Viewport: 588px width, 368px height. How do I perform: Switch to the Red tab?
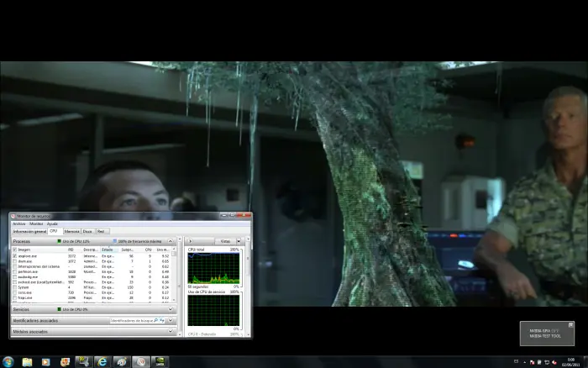(102, 231)
